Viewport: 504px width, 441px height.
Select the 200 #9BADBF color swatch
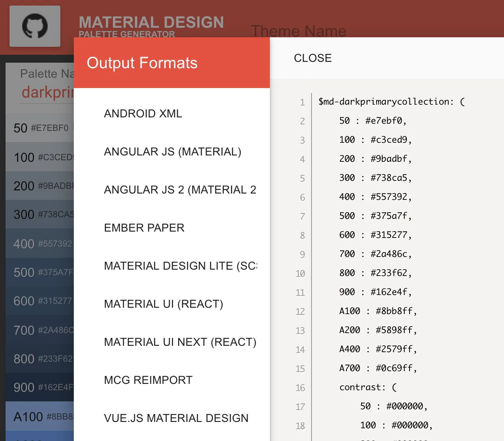pyautogui.click(x=40, y=186)
